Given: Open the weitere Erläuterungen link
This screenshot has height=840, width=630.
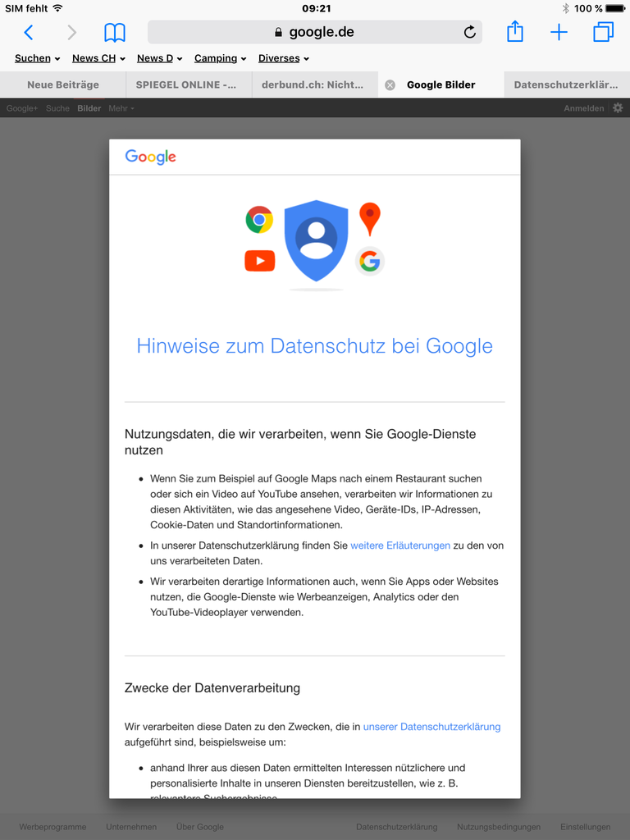Looking at the screenshot, I should [x=400, y=546].
